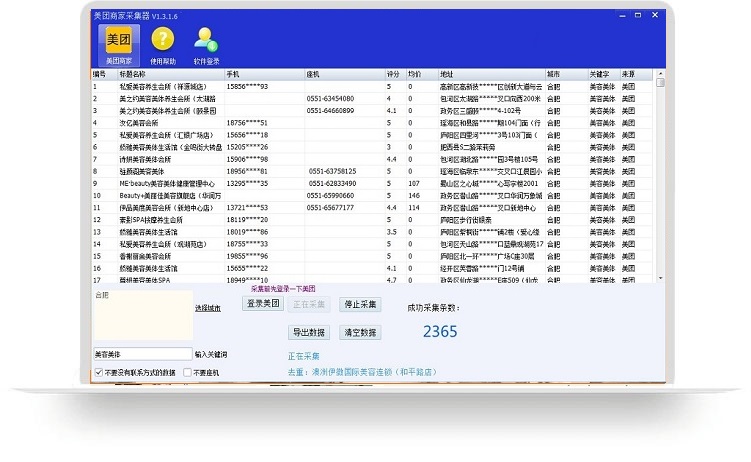Select row 11 伊品美度美容会所(新地中心店)
751x462 pixels.
point(372,208)
